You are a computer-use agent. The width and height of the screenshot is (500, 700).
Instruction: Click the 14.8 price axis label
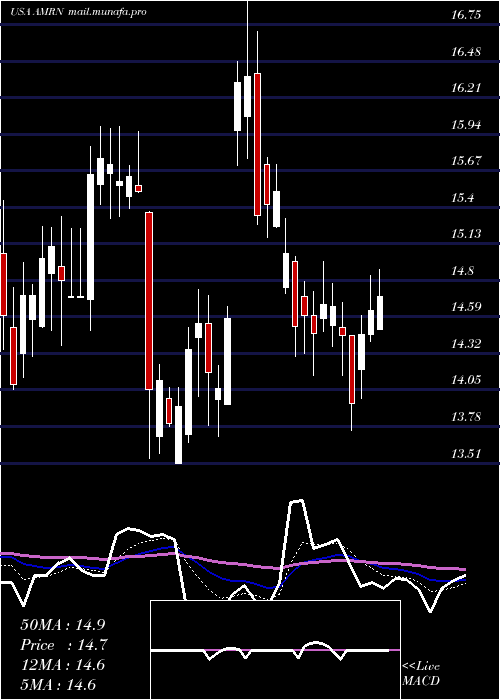pyautogui.click(x=462, y=270)
